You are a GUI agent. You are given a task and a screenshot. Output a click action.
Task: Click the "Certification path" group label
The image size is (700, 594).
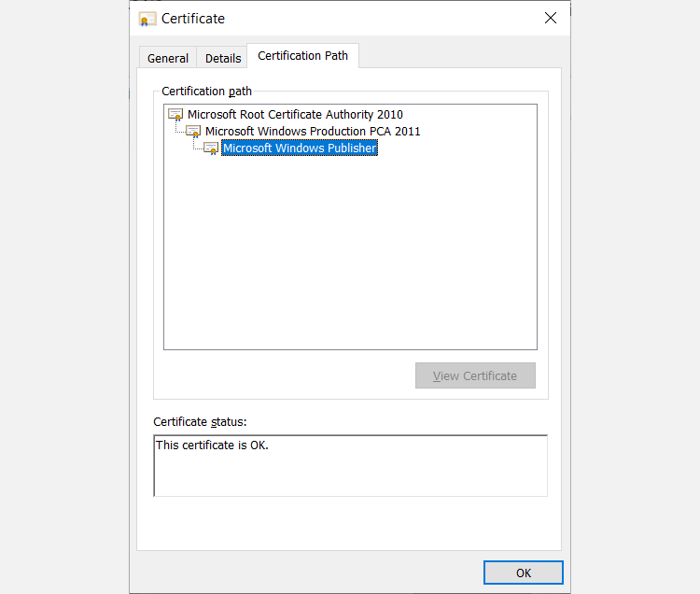[206, 92]
